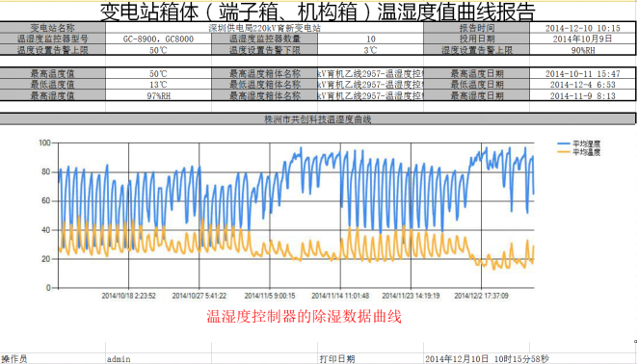Click the 投用日期 label cell

click(x=476, y=39)
